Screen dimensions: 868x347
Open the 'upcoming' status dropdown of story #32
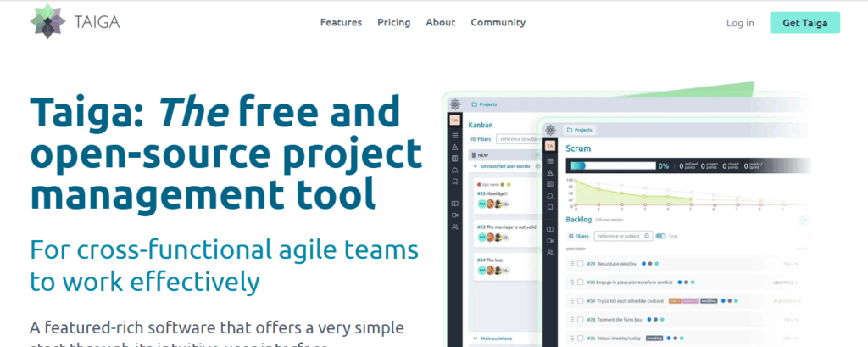786,283
